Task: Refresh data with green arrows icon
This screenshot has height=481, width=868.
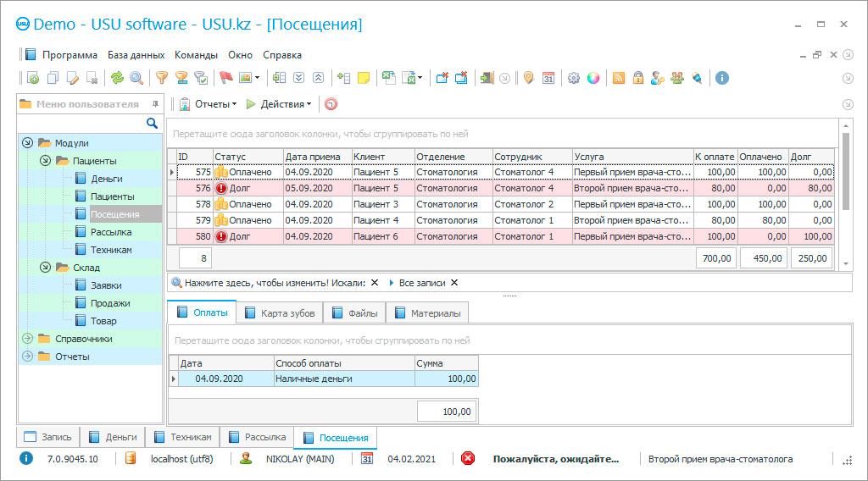Action: click(x=117, y=78)
